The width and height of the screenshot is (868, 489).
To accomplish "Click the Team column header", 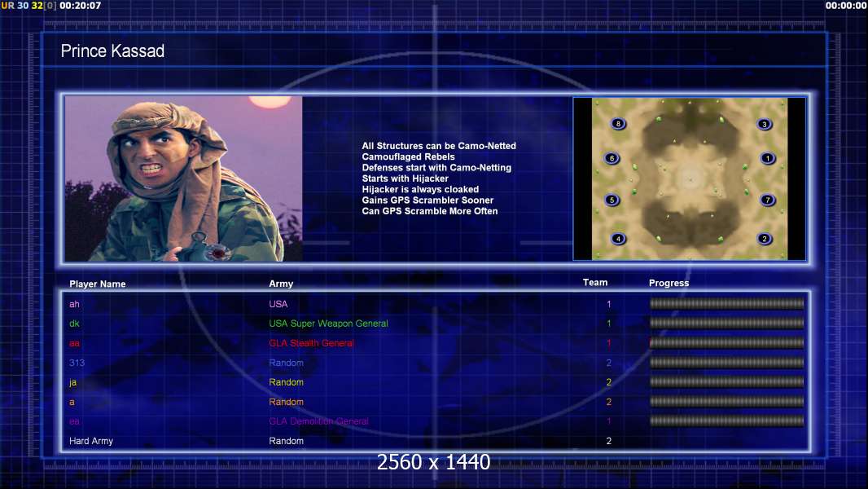I will pyautogui.click(x=595, y=283).
